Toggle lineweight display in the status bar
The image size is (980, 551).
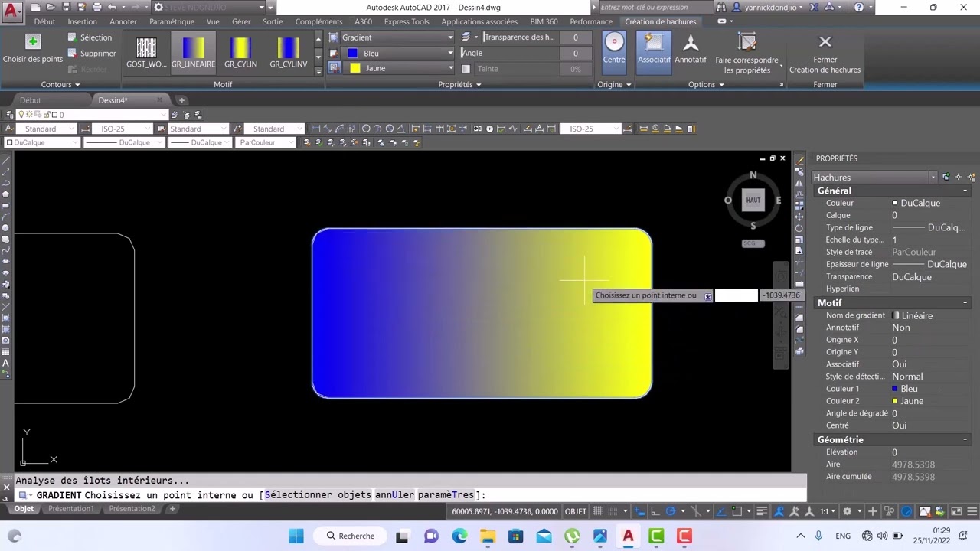point(762,511)
